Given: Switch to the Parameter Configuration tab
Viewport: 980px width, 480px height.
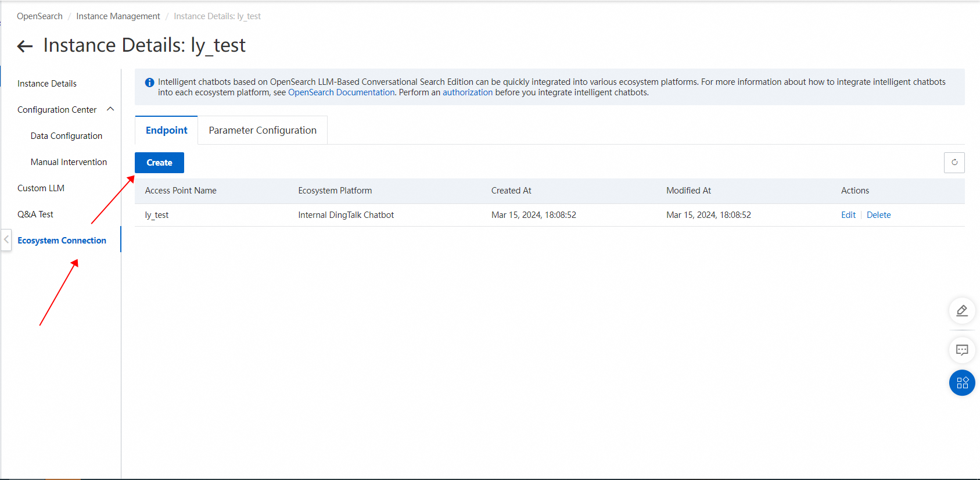Looking at the screenshot, I should pos(263,130).
